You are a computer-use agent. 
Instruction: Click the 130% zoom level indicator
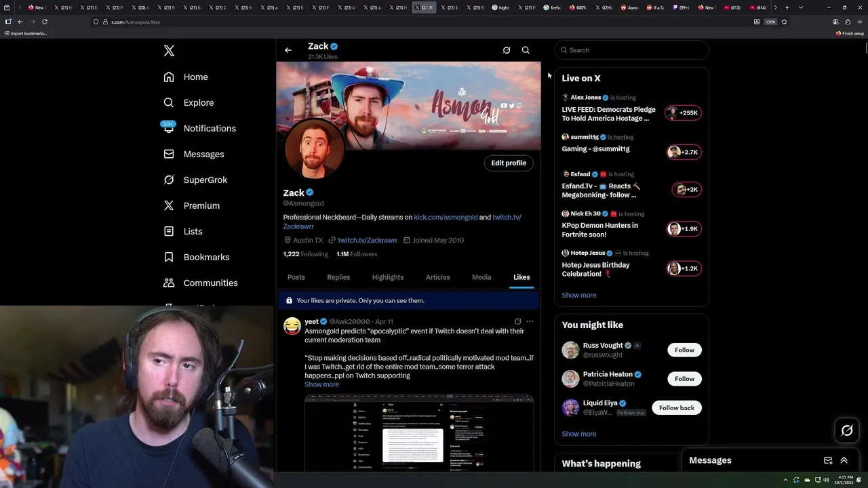(770, 22)
